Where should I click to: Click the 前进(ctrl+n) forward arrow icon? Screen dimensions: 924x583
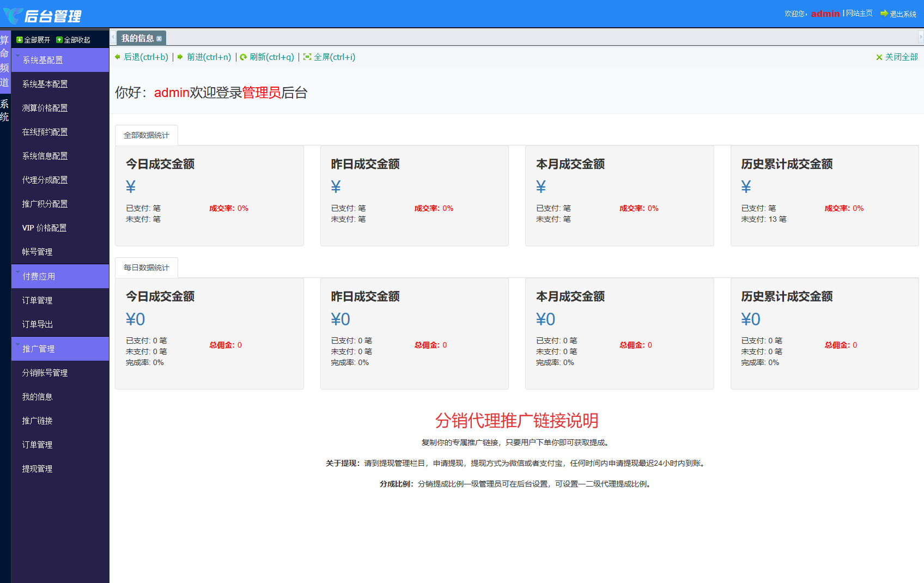click(x=180, y=57)
